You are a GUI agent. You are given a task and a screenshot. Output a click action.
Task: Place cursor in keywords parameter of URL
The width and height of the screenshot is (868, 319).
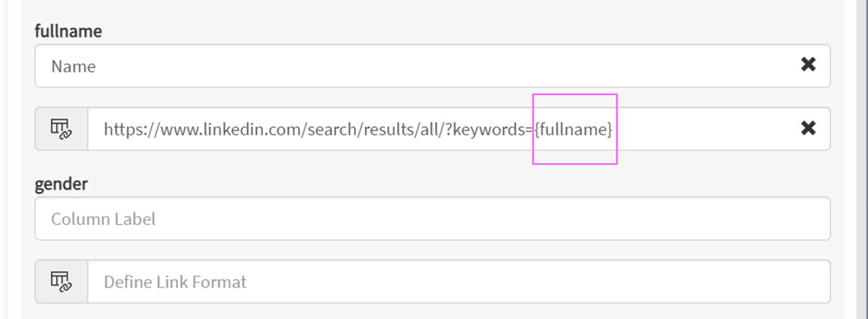pyautogui.click(x=490, y=129)
